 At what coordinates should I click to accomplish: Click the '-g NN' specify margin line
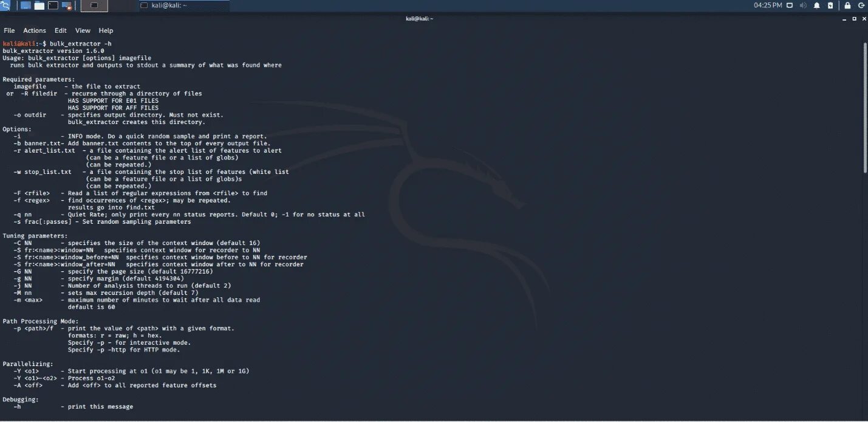coord(98,278)
